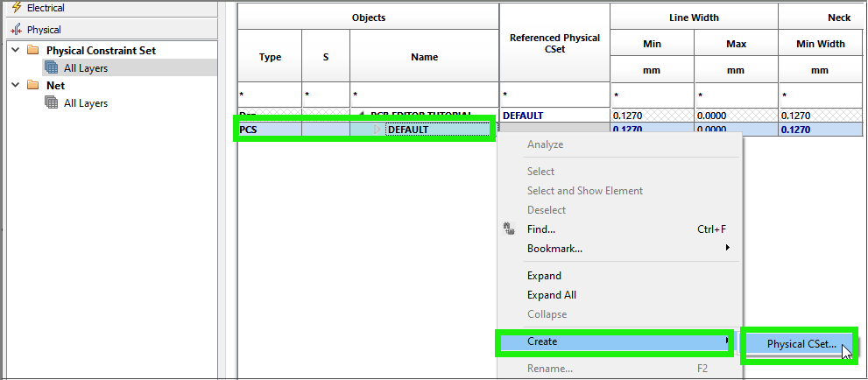
Task: Click the Find binoculars icon in the menu
Action: tap(509, 229)
